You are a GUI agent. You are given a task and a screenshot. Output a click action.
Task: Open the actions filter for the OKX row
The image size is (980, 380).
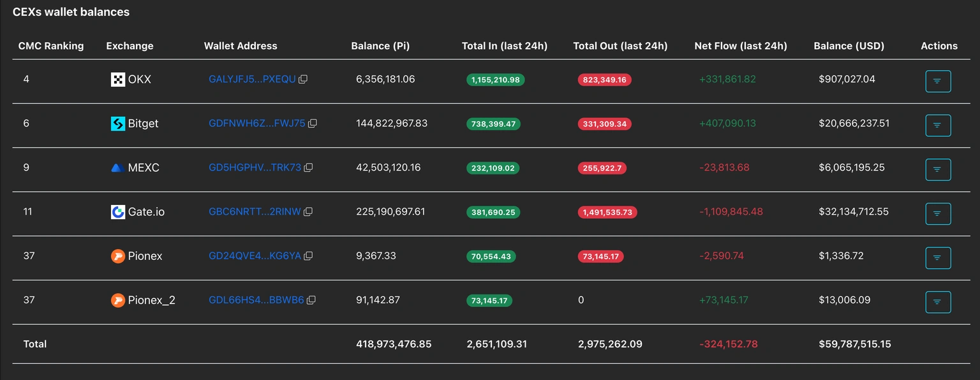[937, 81]
